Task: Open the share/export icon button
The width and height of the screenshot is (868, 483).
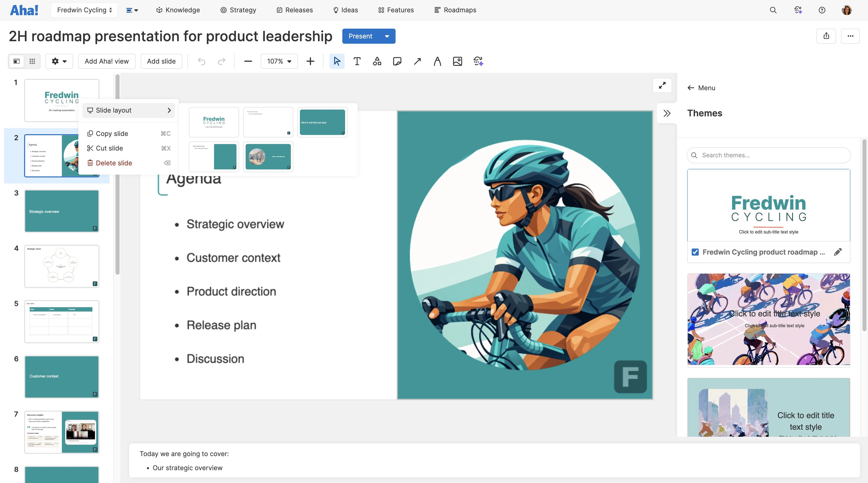Action: pos(826,36)
